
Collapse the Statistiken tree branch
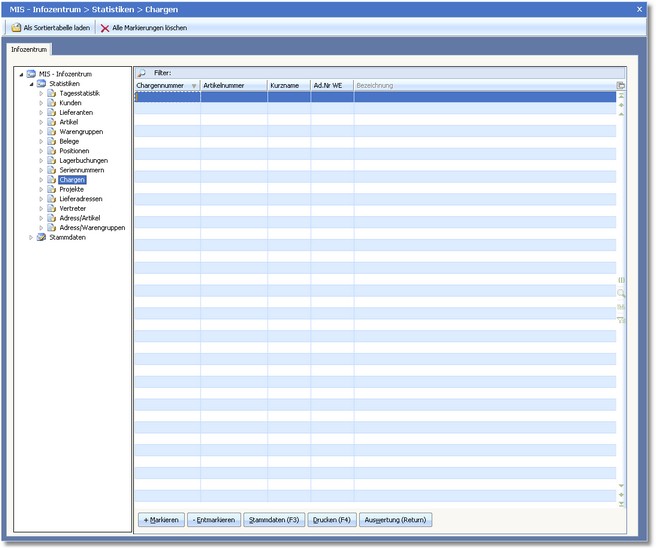click(x=31, y=84)
